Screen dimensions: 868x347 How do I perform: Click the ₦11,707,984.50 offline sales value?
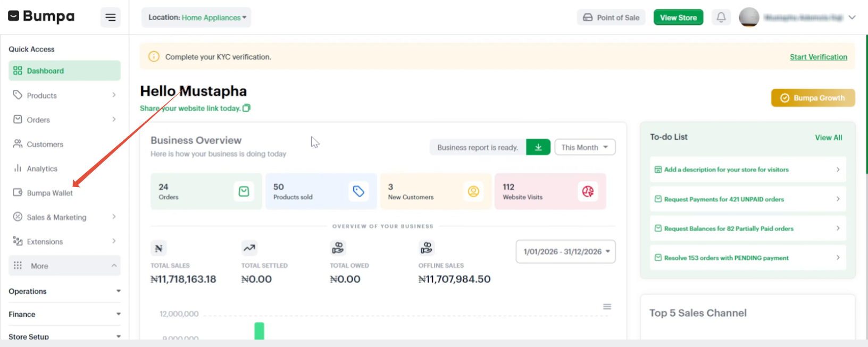[x=454, y=279]
